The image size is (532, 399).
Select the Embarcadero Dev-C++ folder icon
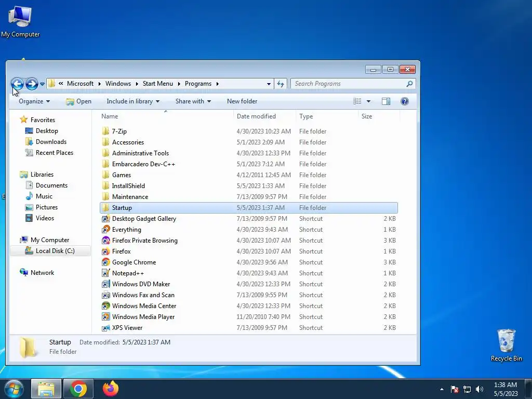[x=106, y=164]
